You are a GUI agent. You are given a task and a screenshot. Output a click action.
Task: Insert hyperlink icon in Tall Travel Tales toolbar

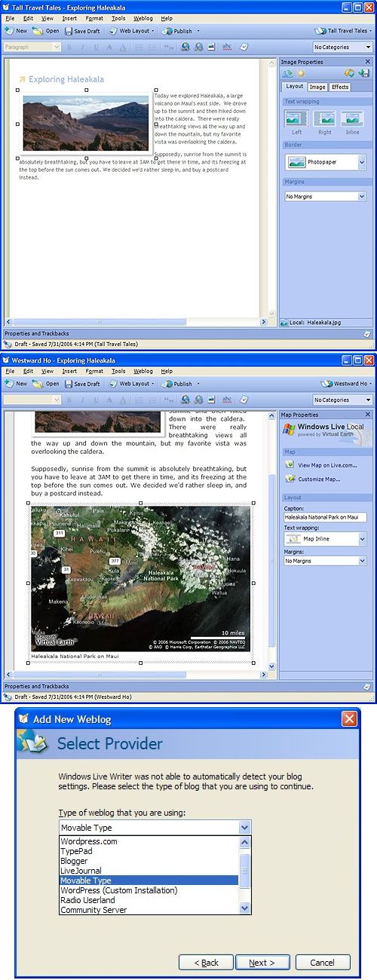[x=185, y=47]
